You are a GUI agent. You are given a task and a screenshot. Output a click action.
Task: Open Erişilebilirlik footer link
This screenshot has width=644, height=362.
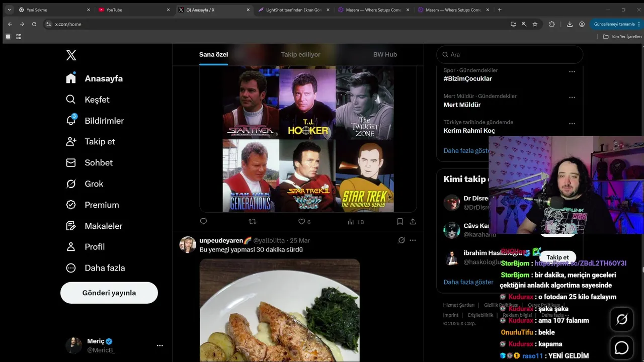[x=480, y=315]
